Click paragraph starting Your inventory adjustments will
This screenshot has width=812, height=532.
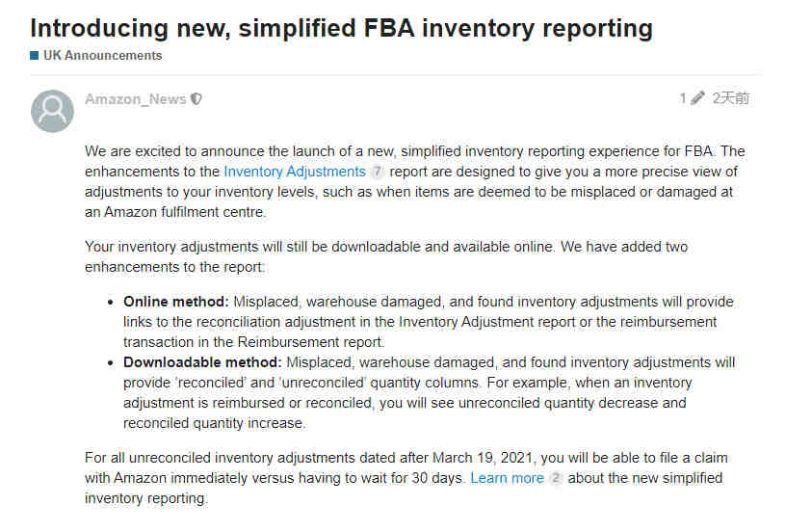pos(386,256)
